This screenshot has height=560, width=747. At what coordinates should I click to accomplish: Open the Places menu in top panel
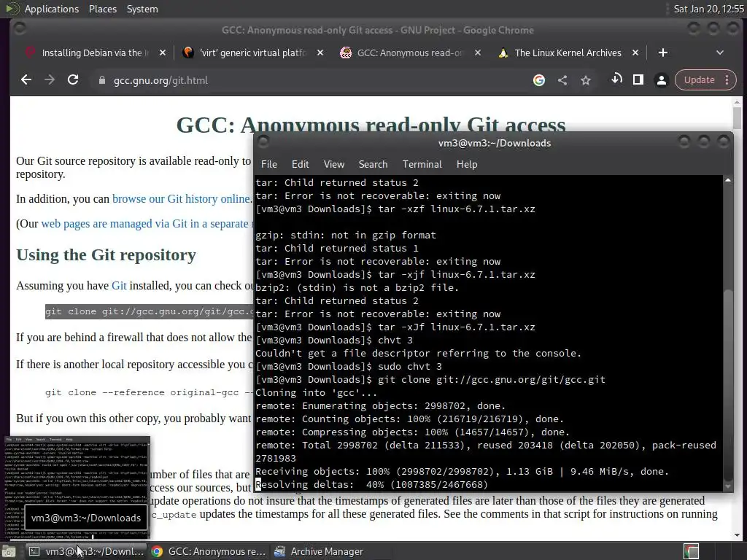coord(102,9)
